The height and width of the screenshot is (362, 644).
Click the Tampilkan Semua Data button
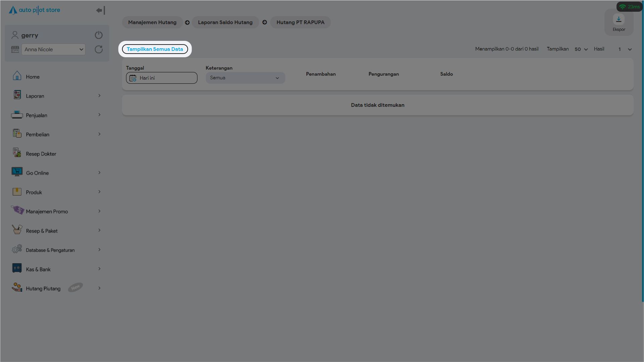click(155, 49)
